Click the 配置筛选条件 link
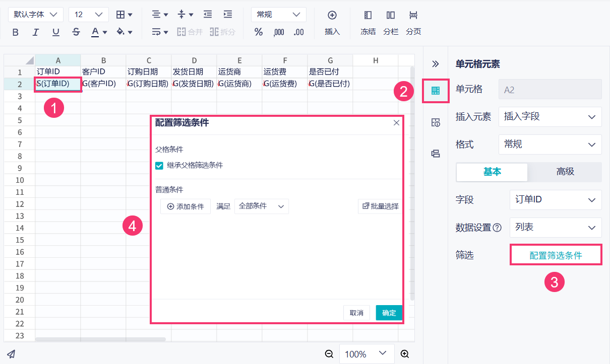The height and width of the screenshot is (364, 610). 556,255
